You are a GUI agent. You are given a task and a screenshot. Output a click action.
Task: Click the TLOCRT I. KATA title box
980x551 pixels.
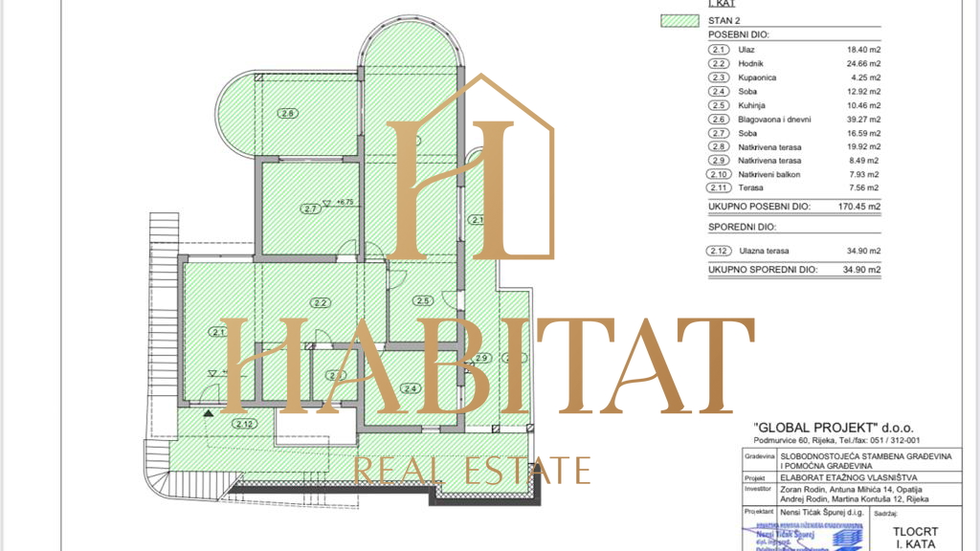pyautogui.click(x=915, y=538)
